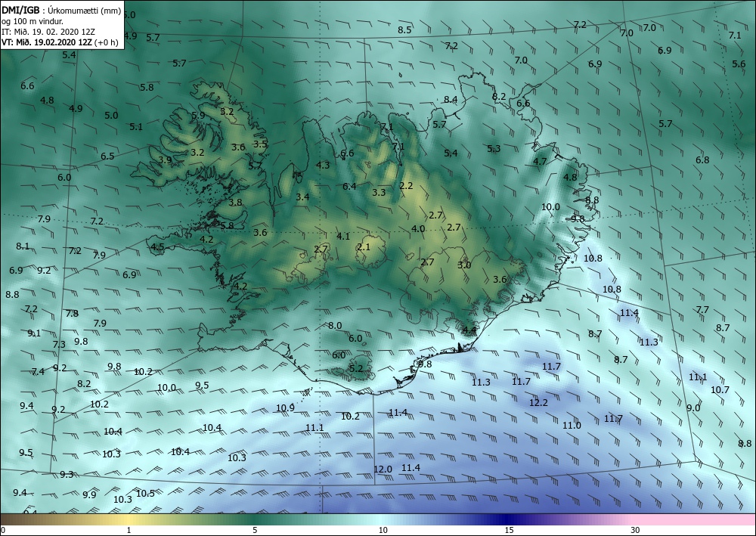Click the 3.5 value on the map
Viewport: 756px width, 536px height.
click(x=260, y=144)
